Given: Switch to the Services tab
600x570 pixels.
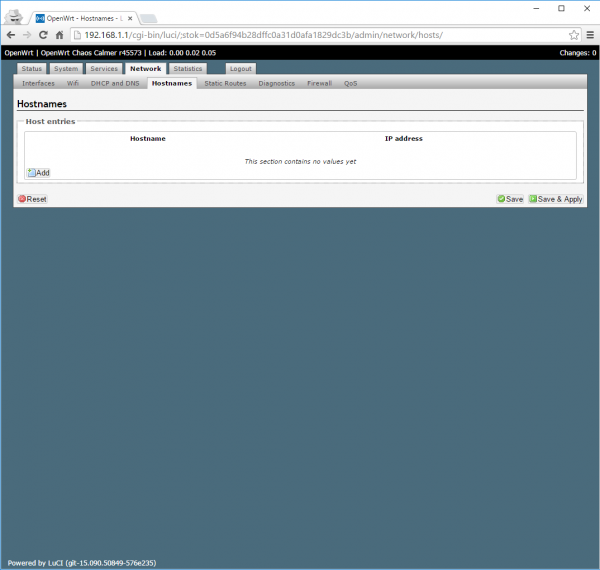Looking at the screenshot, I should (103, 69).
